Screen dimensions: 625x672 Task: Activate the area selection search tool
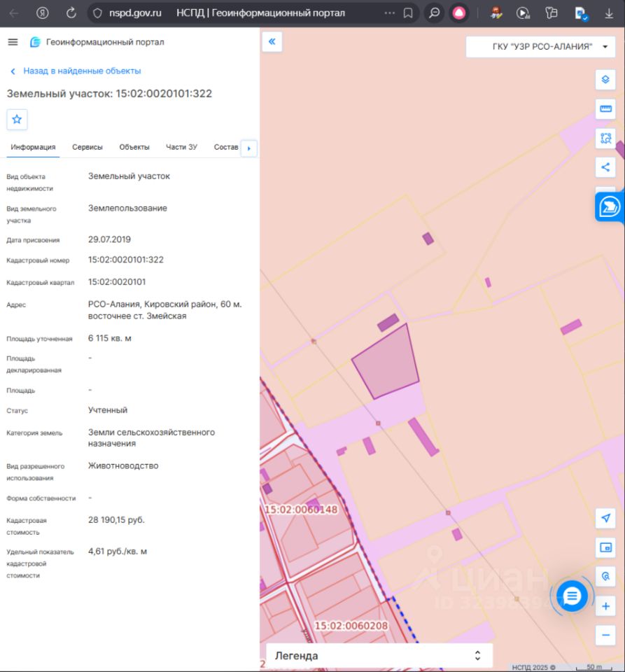pyautogui.click(x=605, y=138)
